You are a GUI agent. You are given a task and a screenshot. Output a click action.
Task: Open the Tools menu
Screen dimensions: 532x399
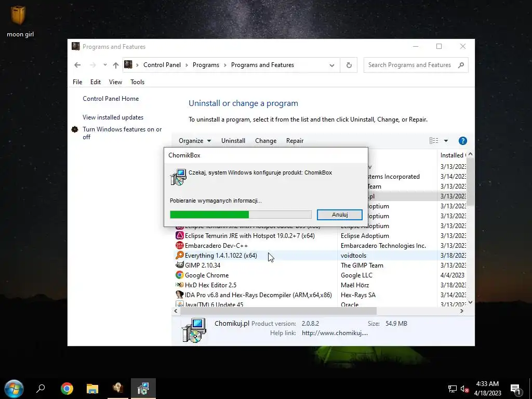tap(137, 82)
